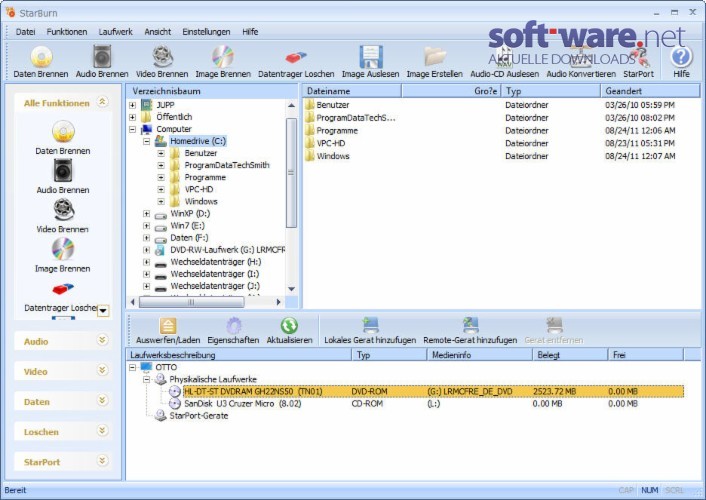This screenshot has width=706, height=500.
Task: Click directory tree horizontal scrollbar thumb
Action: (191, 302)
